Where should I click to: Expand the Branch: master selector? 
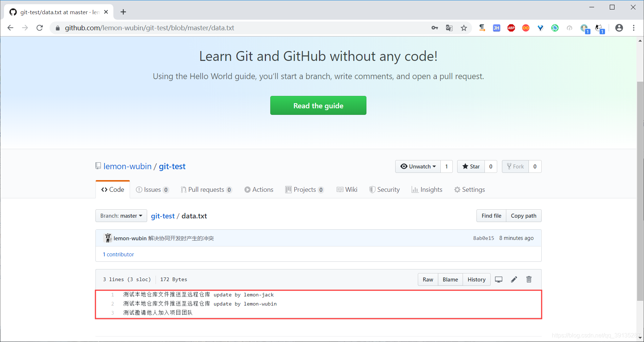coord(121,215)
